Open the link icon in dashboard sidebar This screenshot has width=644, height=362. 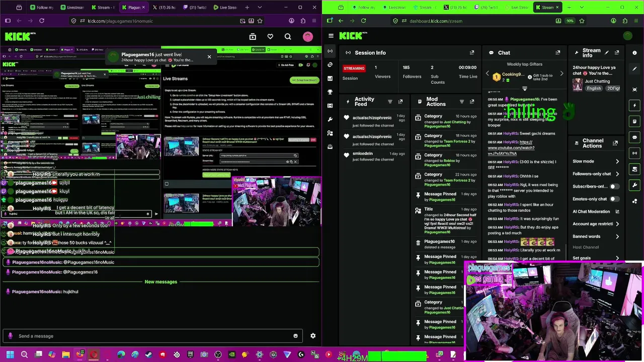click(330, 64)
